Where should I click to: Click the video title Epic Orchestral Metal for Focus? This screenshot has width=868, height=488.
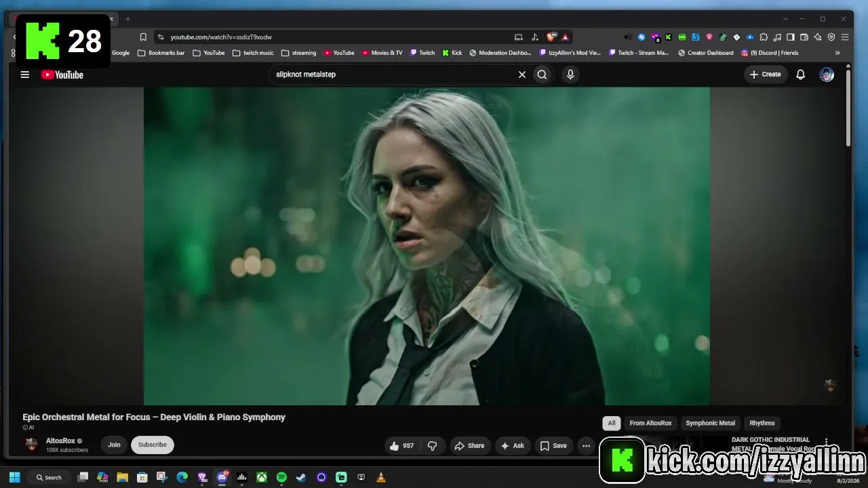(154, 417)
